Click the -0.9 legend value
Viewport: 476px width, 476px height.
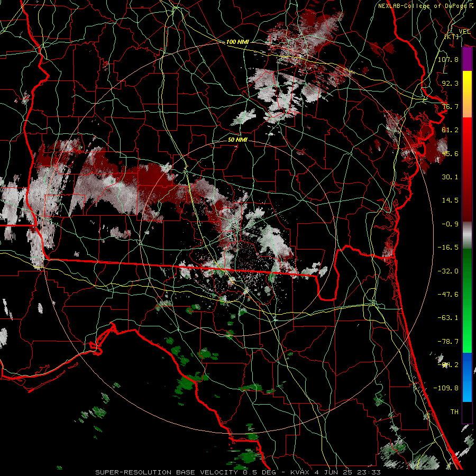click(450, 224)
